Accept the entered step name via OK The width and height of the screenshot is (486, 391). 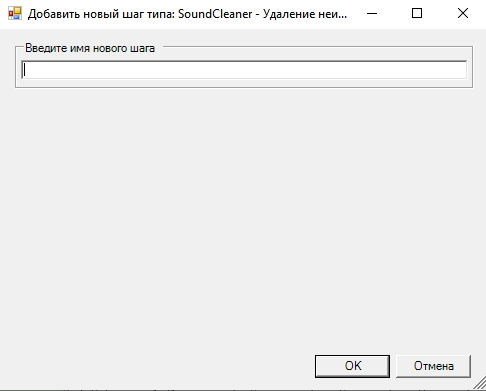click(352, 366)
